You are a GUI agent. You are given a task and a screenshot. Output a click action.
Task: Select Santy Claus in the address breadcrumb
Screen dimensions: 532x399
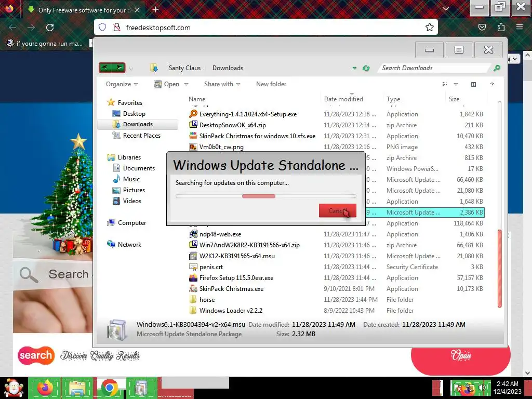coord(184,68)
